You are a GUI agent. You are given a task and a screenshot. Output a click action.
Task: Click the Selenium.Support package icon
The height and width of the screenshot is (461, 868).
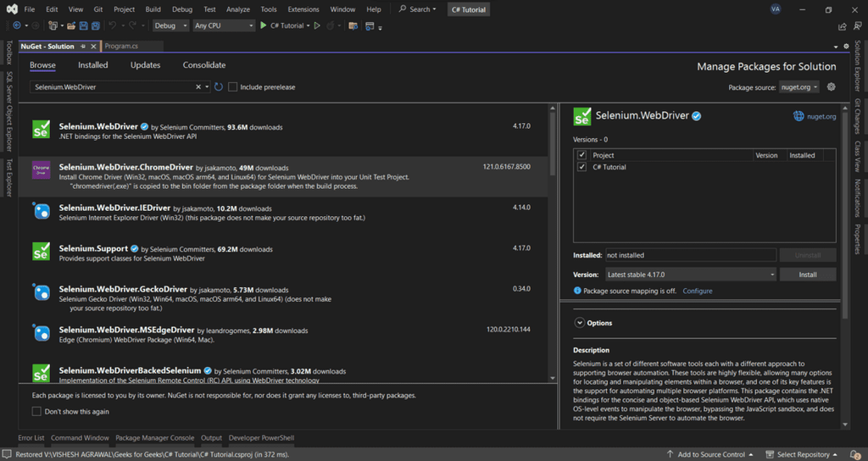point(42,251)
